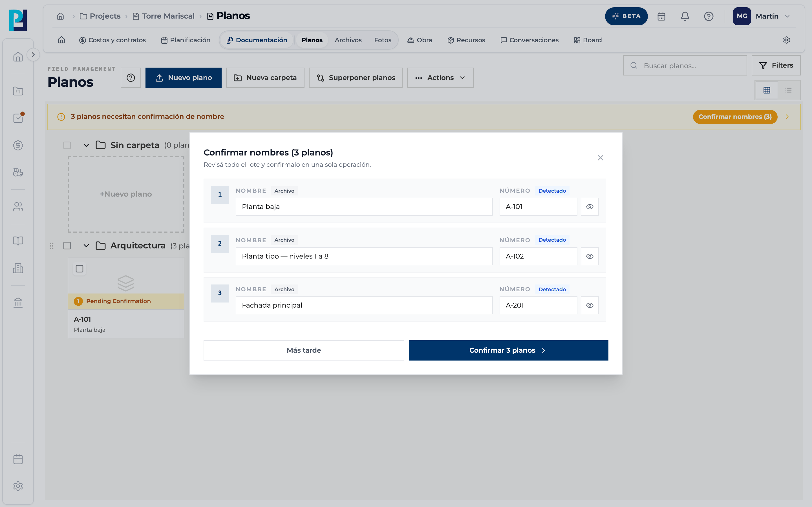Open the notifications bell
Viewport: 812px width, 507px height.
click(x=685, y=16)
